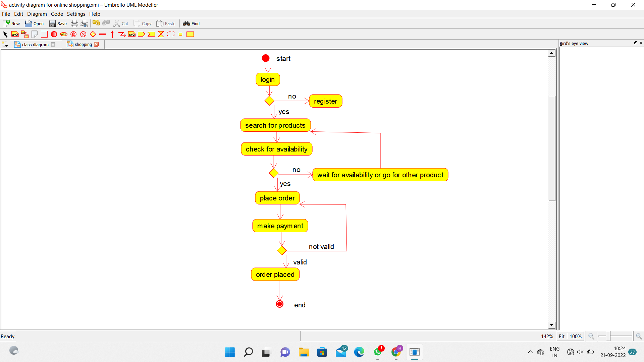The width and height of the screenshot is (644, 362).
Task: Select the Send Signal pentagon tool
Action: 142,34
